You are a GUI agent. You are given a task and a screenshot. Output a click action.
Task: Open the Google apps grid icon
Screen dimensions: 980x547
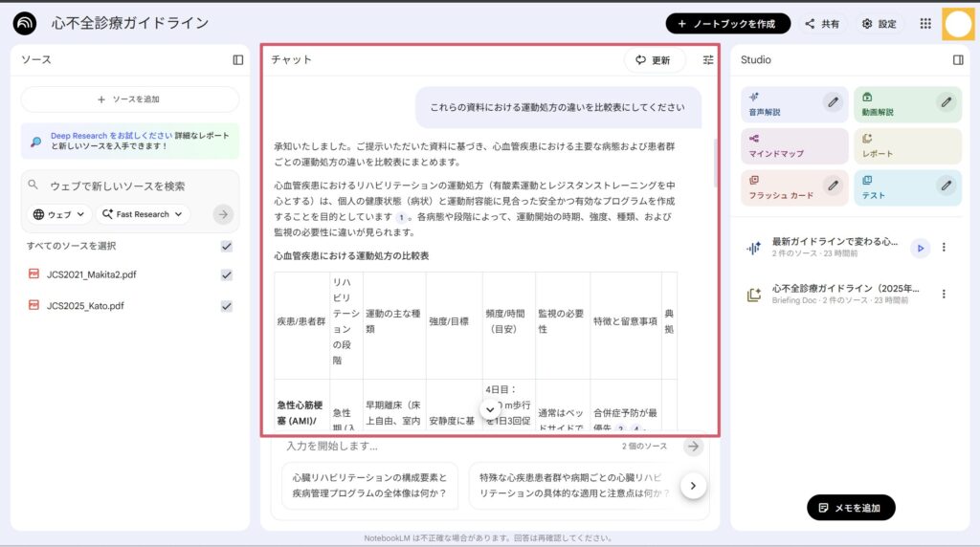click(925, 24)
